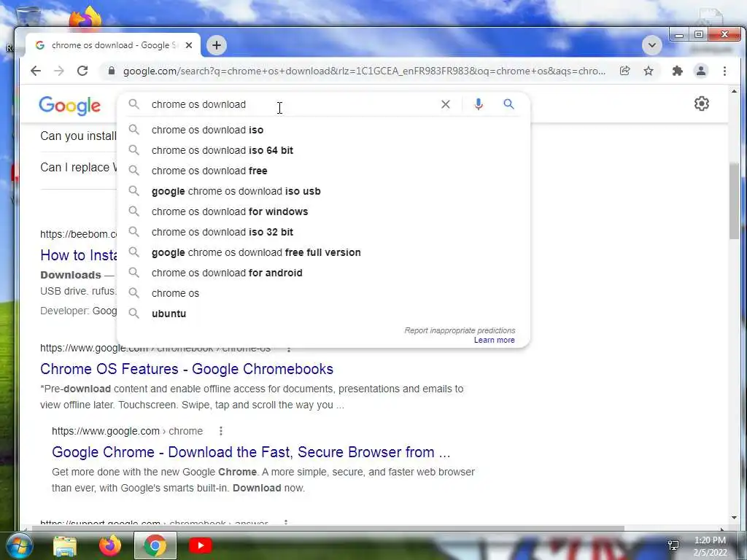
Task: Reload the current page
Action: pyautogui.click(x=82, y=71)
